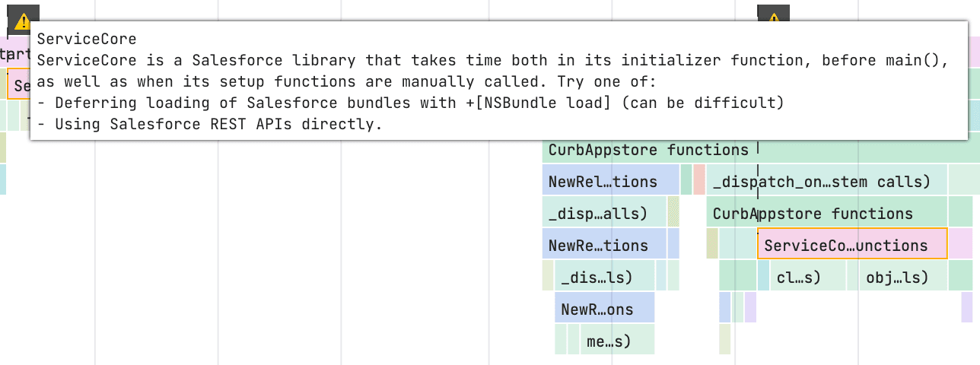The width and height of the screenshot is (980, 365).
Task: Click the light blue frame left of cl…s)
Action: pos(763,277)
